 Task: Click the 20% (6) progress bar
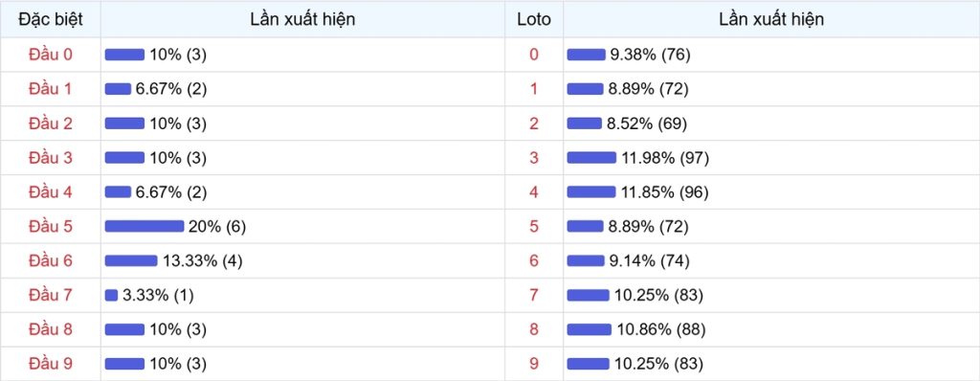[x=145, y=227]
